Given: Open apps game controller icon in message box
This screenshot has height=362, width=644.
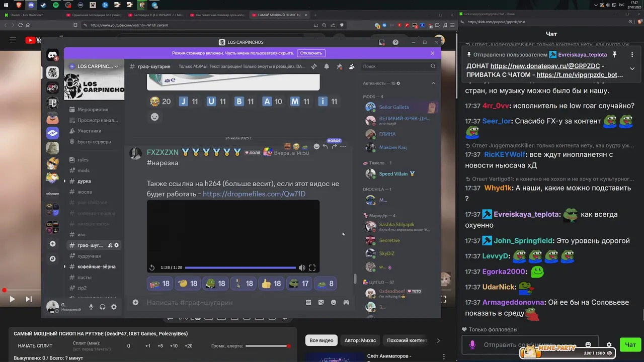Looking at the screenshot, I should pyautogui.click(x=346, y=302).
